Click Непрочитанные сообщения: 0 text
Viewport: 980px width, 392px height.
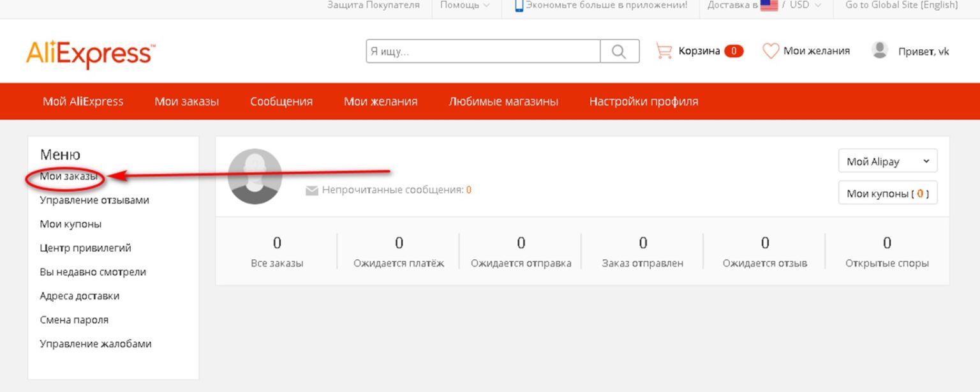tap(397, 190)
